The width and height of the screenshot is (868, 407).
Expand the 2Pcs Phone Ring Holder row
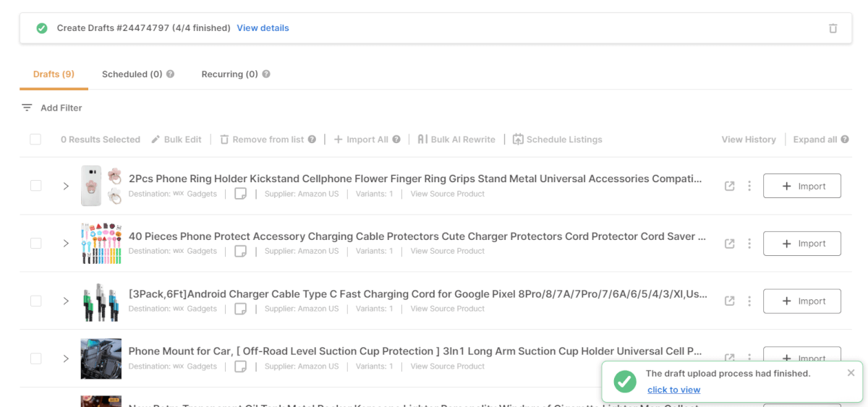click(66, 186)
